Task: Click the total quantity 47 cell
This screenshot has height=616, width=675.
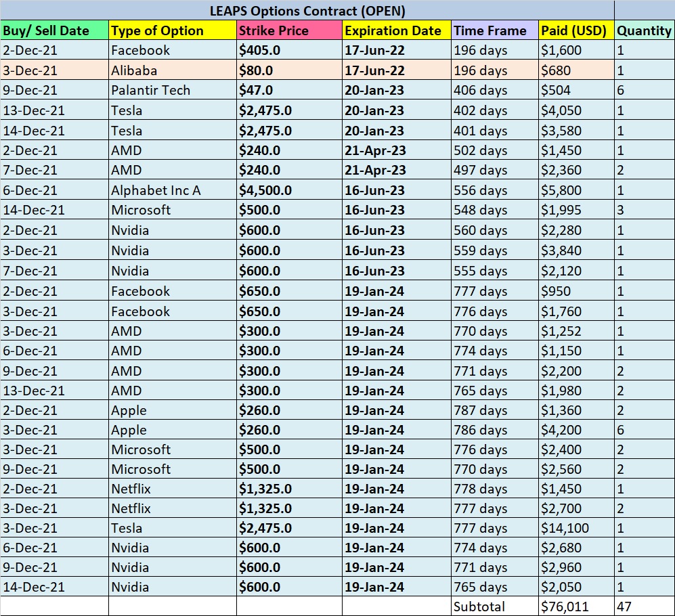Action: [644, 607]
